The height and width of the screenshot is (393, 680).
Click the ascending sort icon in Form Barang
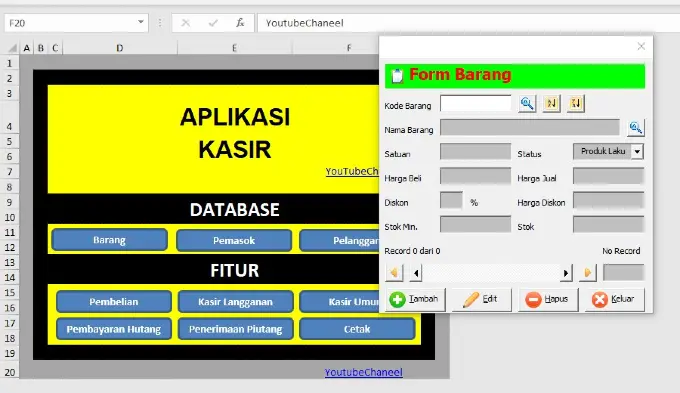click(x=551, y=104)
